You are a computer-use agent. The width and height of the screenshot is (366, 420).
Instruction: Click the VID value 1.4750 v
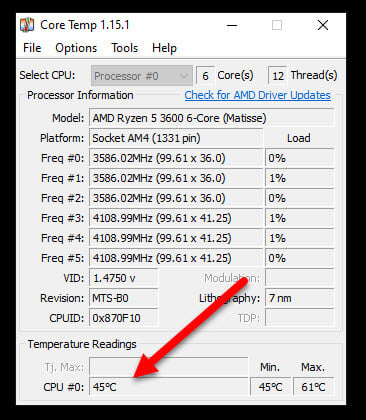point(123,278)
